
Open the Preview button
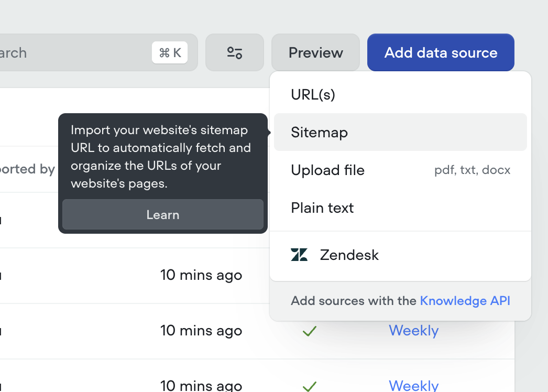315,52
